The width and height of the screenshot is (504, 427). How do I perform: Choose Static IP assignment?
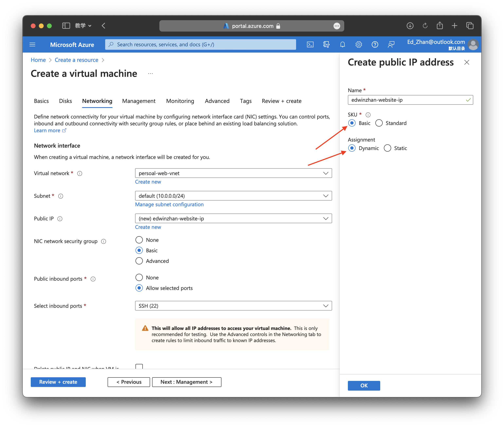[x=387, y=148]
